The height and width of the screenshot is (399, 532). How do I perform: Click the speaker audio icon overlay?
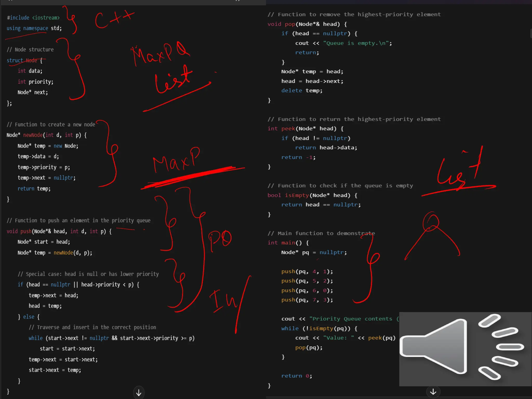(465, 349)
